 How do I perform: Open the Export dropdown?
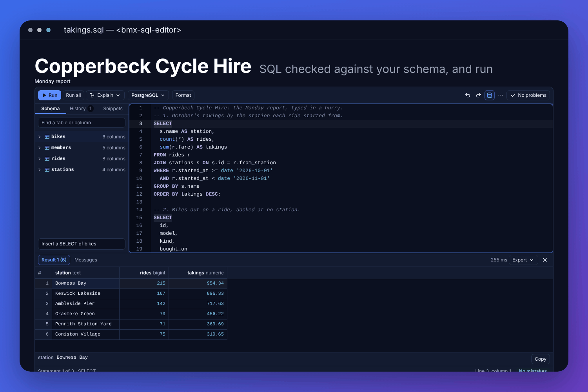pos(523,260)
